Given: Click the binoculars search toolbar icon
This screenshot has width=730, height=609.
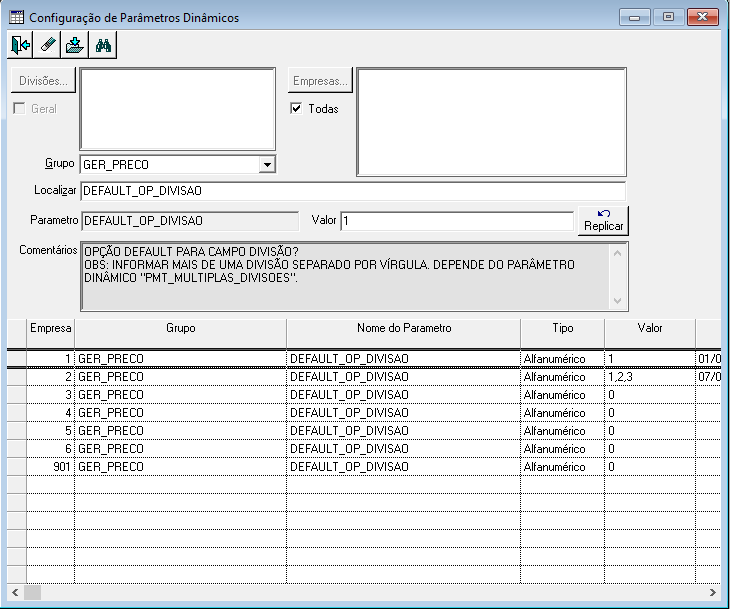Looking at the screenshot, I should [103, 45].
